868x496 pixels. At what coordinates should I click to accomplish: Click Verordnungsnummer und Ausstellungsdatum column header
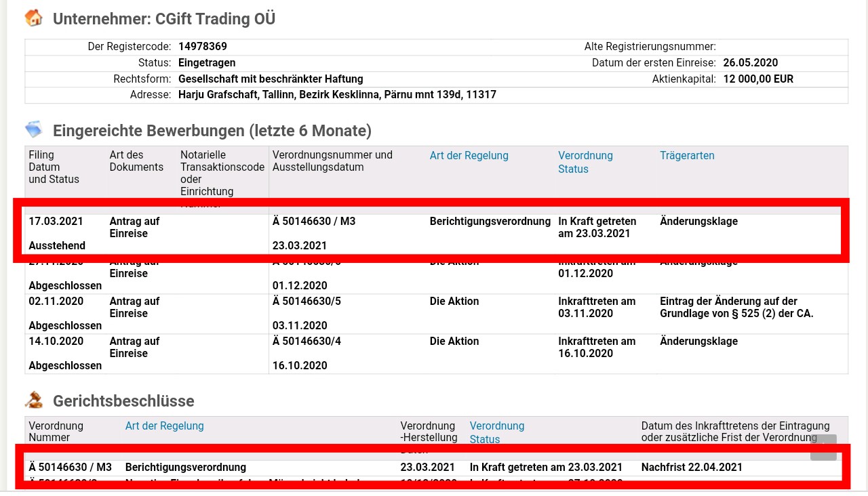(332, 161)
